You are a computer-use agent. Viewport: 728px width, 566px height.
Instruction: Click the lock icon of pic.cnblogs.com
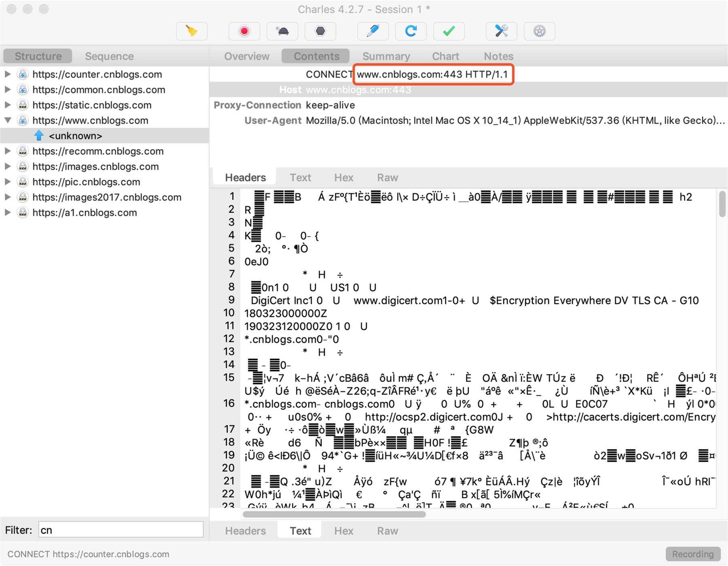tap(23, 182)
